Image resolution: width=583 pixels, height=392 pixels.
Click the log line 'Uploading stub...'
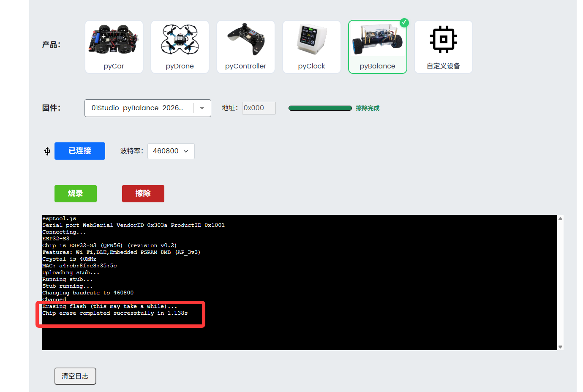71,272
